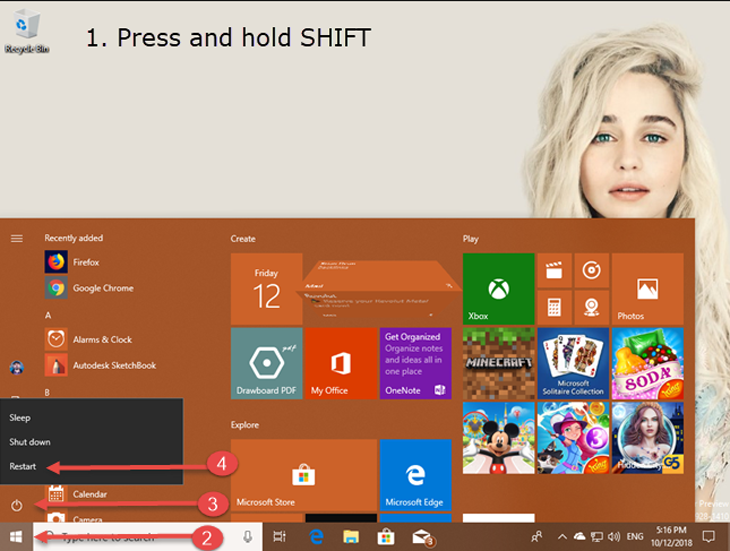This screenshot has height=551, width=730.
Task: Open the Recycle Bin on desktop
Action: [x=27, y=31]
